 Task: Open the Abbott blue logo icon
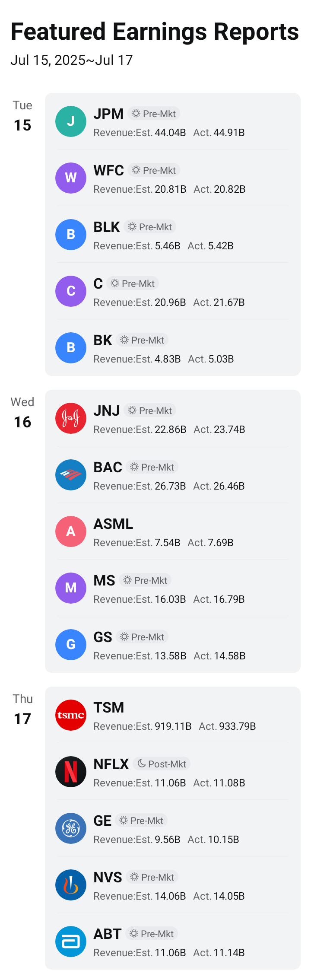[x=71, y=942]
